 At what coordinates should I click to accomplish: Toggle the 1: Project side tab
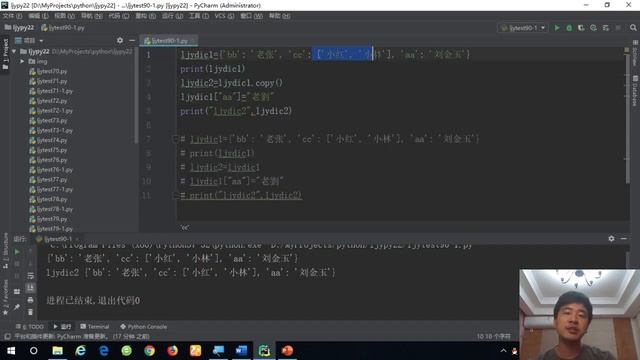[x=5, y=53]
